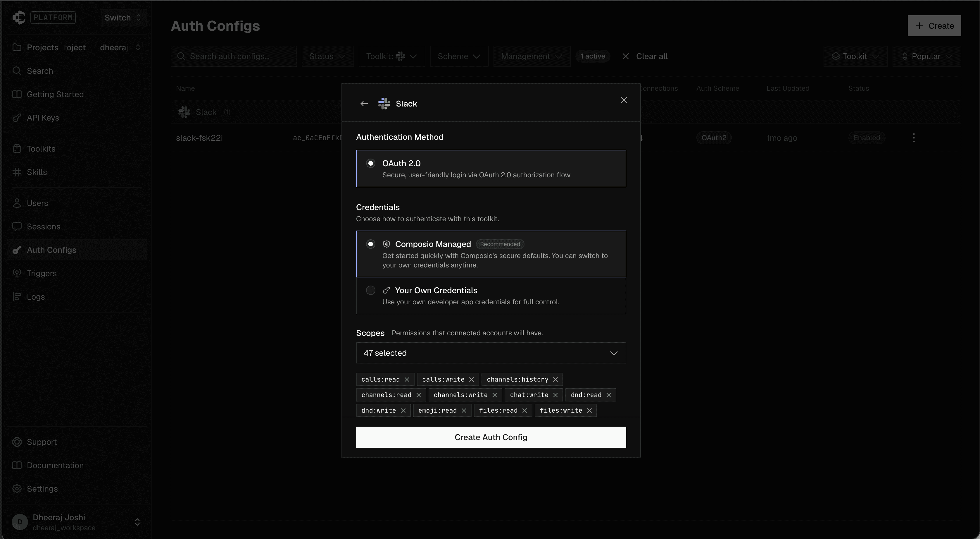
Task: Select Composio Managed credentials option
Action: [x=491, y=254]
